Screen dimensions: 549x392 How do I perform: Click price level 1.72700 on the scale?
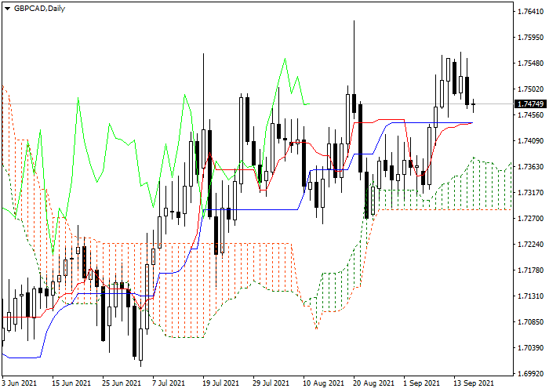coord(531,219)
